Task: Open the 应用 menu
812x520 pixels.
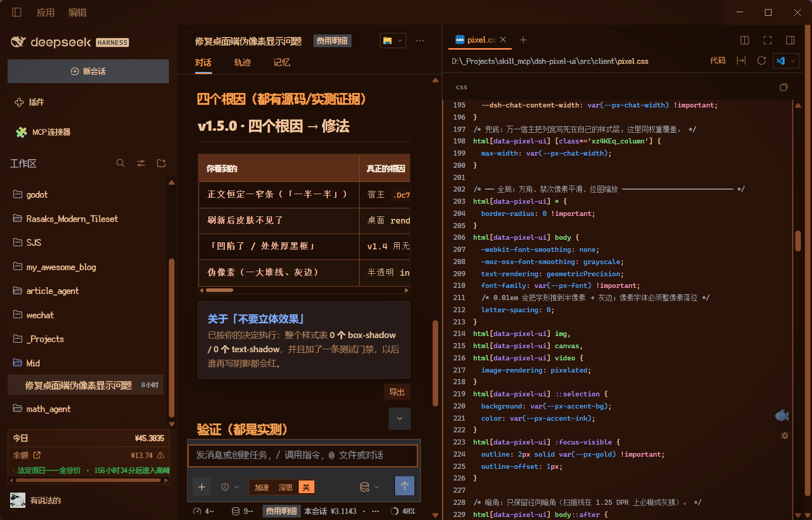Action: [46, 12]
